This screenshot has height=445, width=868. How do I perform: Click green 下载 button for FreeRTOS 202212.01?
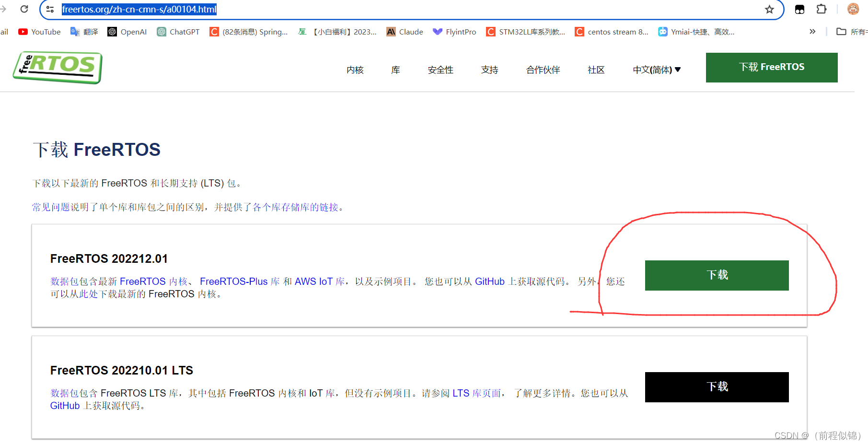pyautogui.click(x=717, y=275)
